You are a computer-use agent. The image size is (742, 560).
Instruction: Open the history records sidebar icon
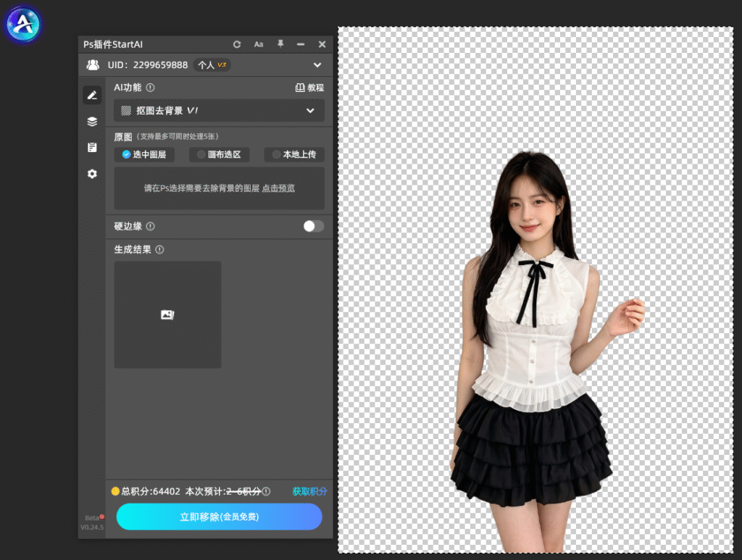(x=92, y=148)
